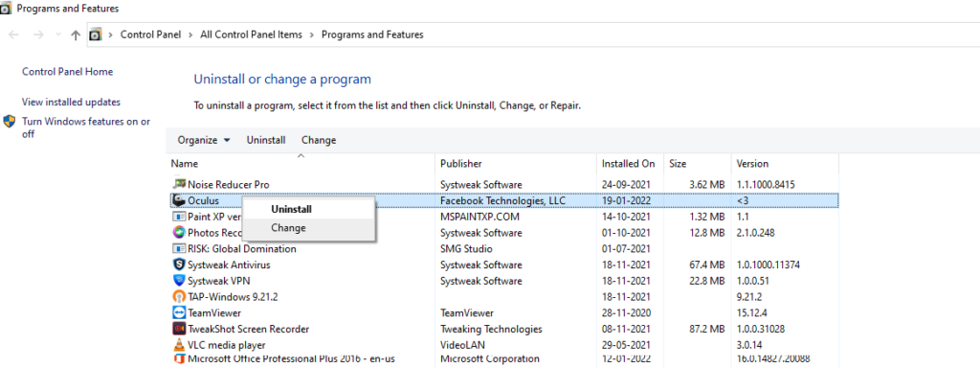This screenshot has height=368, width=980.
Task: Go forward with the forward arrow
Action: [38, 35]
